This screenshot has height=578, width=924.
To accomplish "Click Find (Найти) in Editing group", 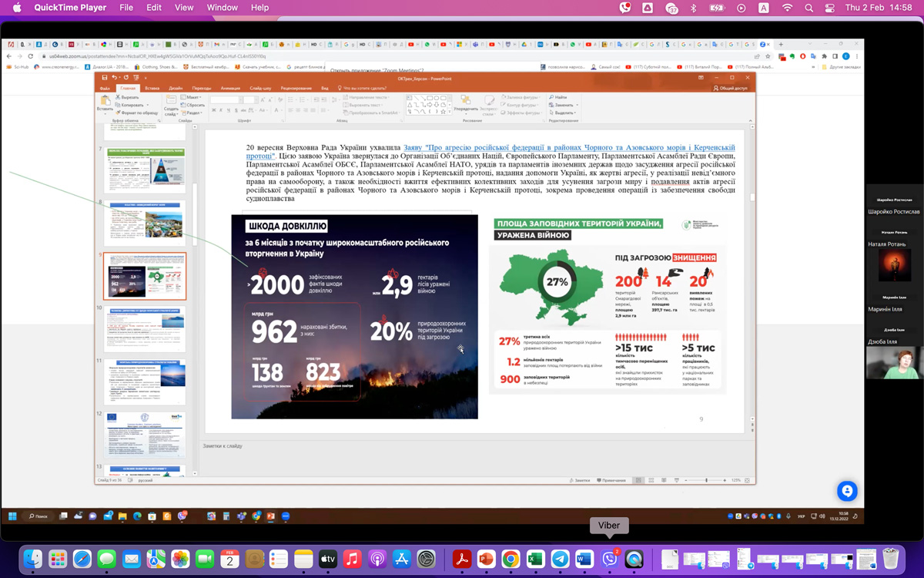I will (x=559, y=97).
